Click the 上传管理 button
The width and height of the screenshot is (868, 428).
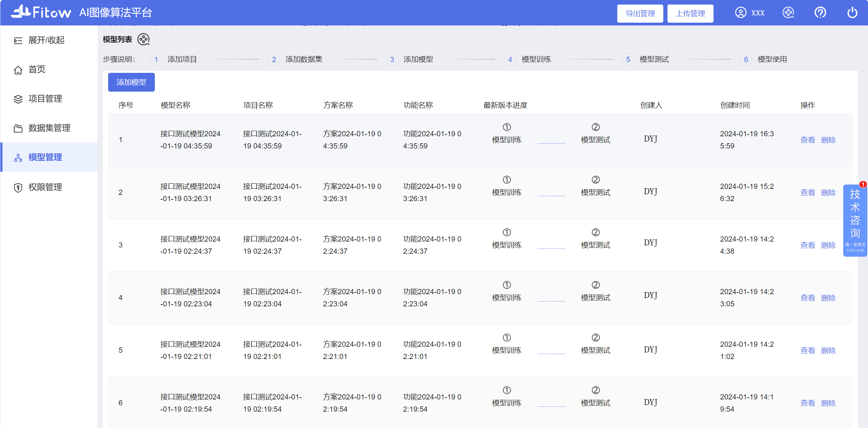(690, 13)
